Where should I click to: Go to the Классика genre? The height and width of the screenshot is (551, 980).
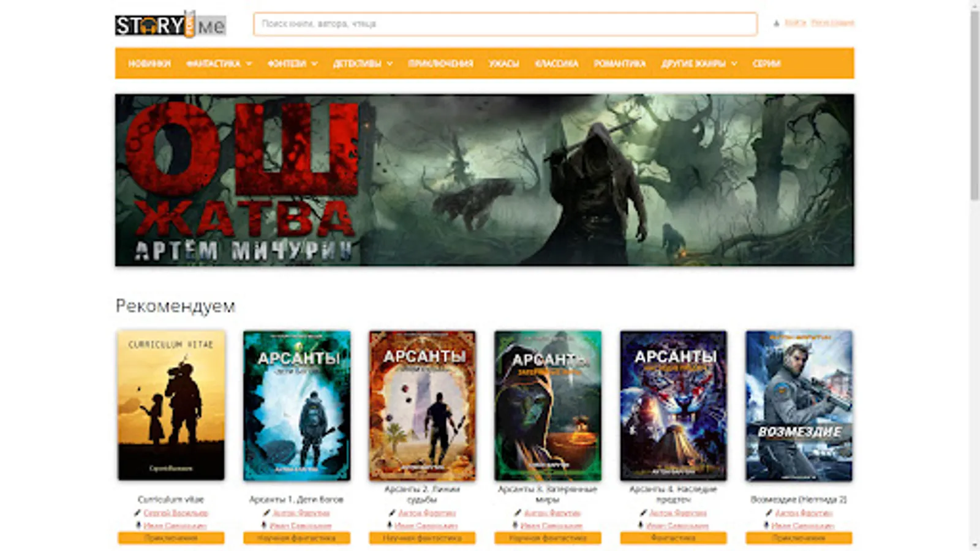(557, 64)
